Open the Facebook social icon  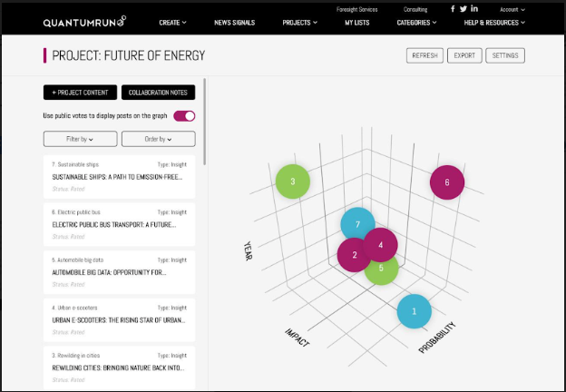pos(453,9)
